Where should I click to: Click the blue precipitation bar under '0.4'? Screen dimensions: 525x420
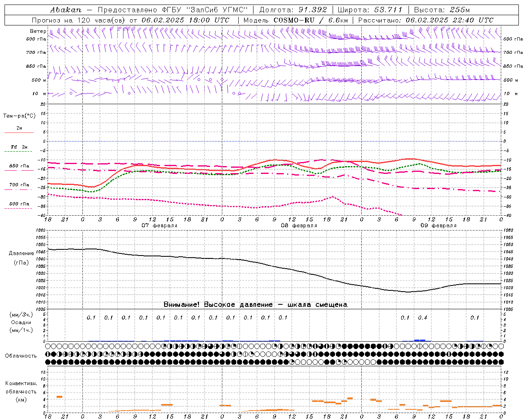tap(420, 340)
